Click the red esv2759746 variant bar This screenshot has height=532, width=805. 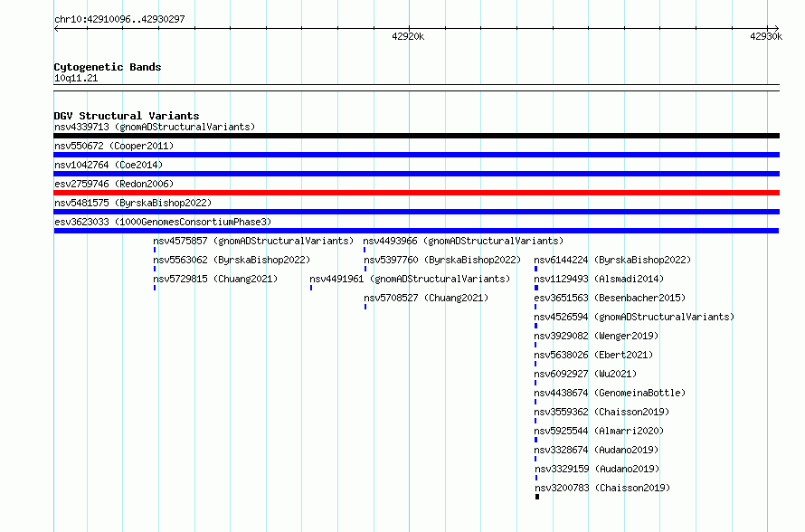click(x=416, y=193)
